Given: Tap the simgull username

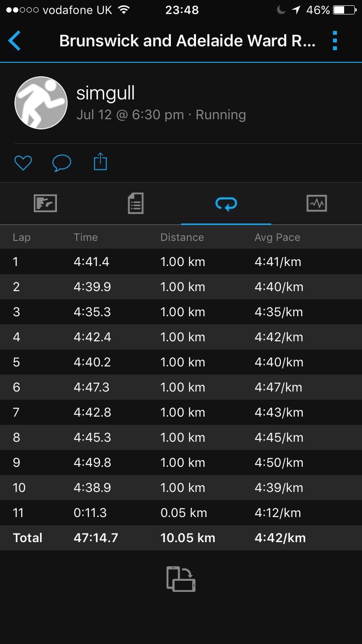Looking at the screenshot, I should (x=106, y=93).
